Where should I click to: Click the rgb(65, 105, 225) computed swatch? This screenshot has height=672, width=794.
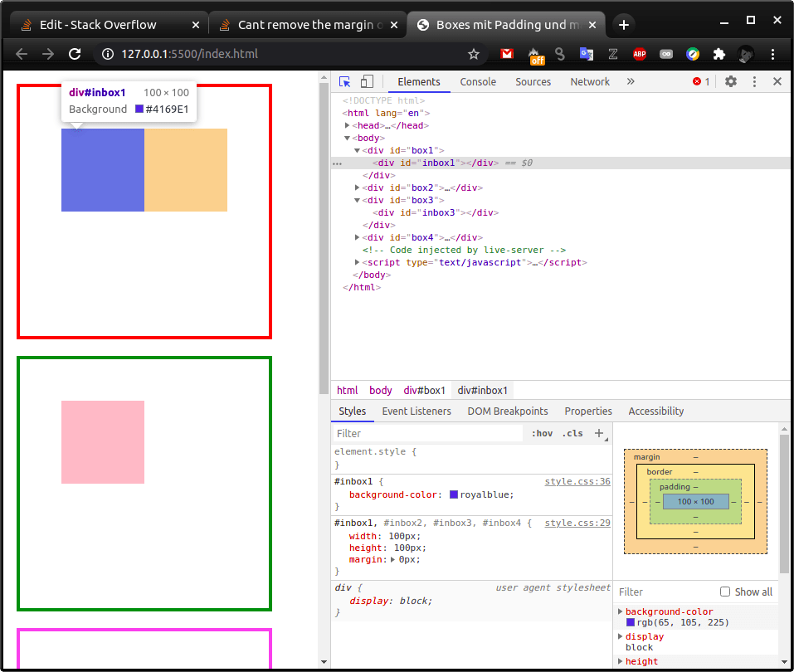[x=631, y=622]
